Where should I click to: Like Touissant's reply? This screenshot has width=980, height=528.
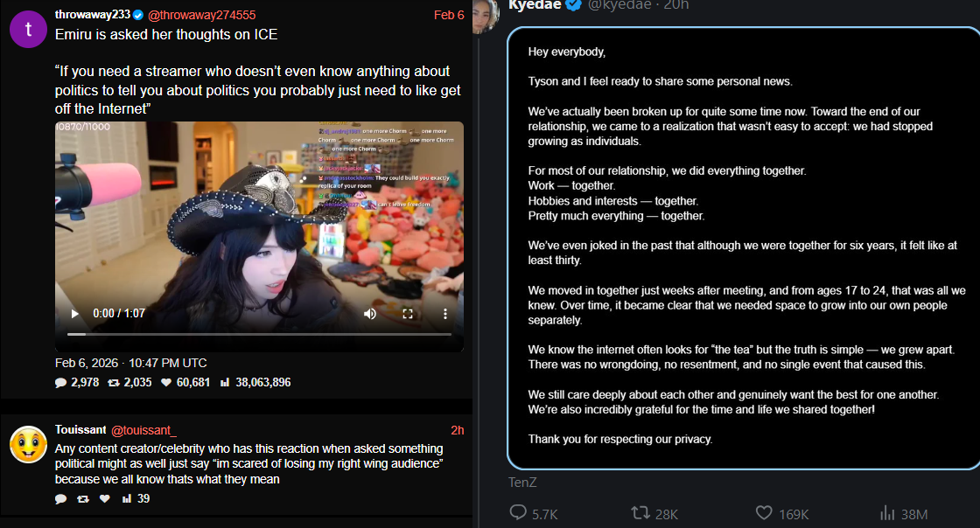105,498
